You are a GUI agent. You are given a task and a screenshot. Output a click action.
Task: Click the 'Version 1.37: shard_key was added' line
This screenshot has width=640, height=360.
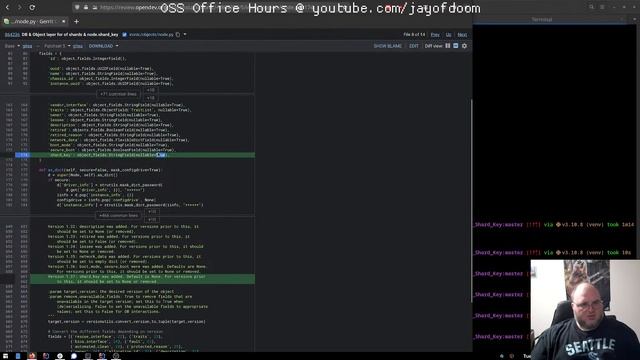pos(143,277)
